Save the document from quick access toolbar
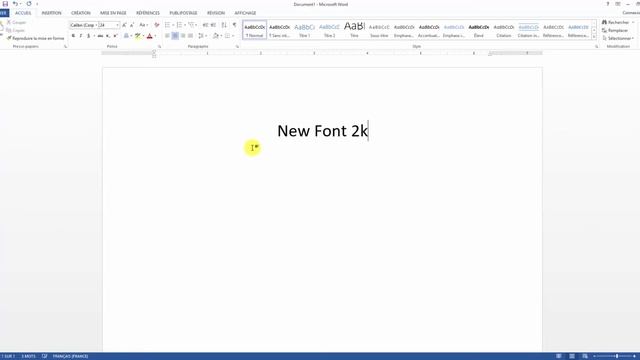 coord(5,4)
